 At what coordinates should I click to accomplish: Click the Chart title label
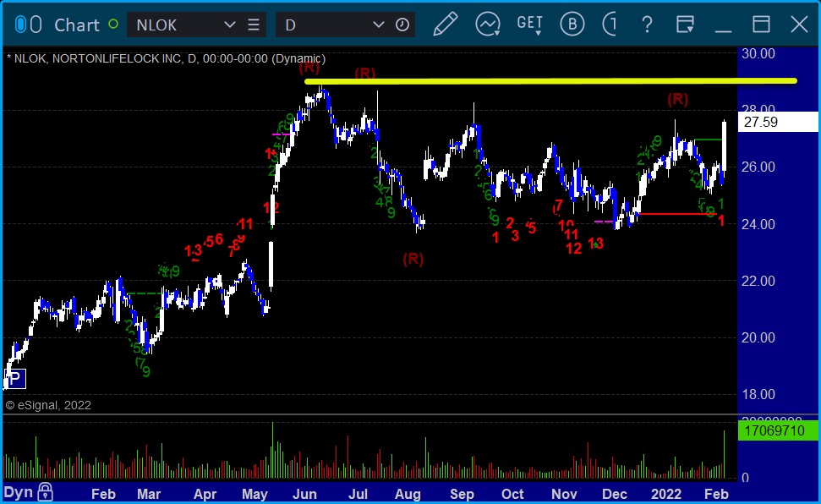(x=77, y=25)
